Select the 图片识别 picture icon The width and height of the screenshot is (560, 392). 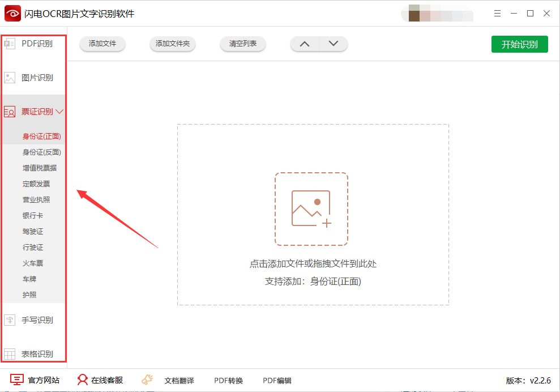[10, 78]
